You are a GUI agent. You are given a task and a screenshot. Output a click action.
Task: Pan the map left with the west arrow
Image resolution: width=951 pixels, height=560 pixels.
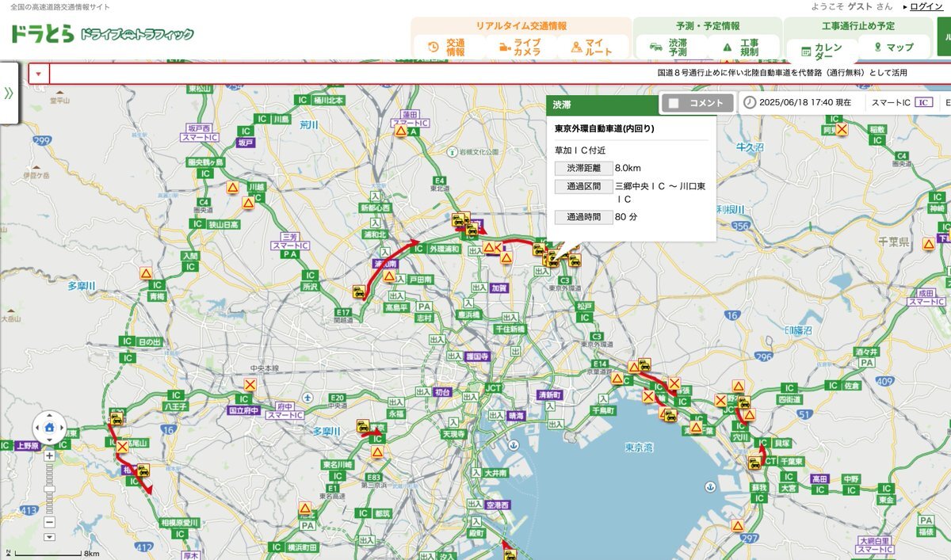click(37, 428)
